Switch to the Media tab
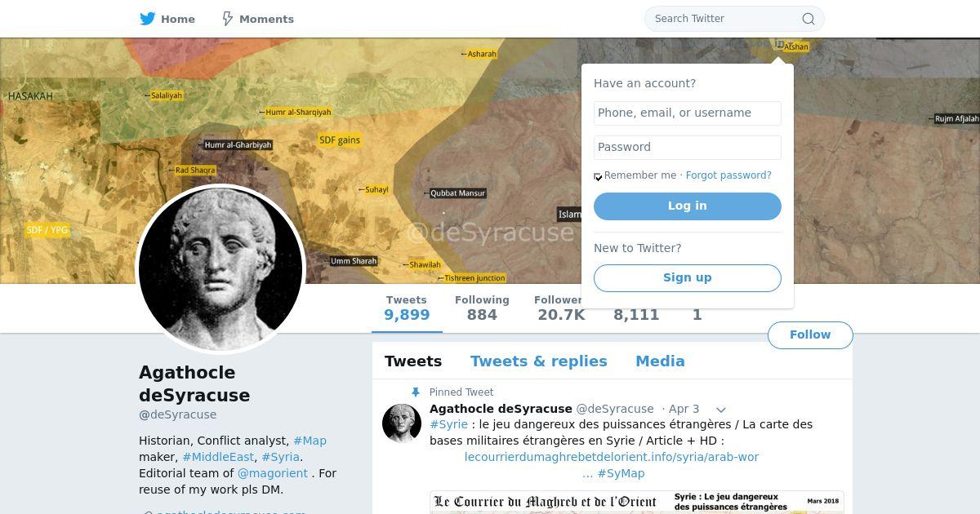This screenshot has height=514, width=980. click(660, 361)
